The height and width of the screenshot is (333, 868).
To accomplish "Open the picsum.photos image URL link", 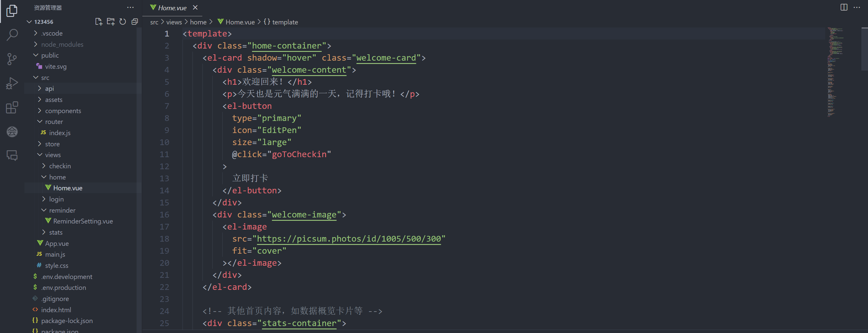I will coord(349,239).
